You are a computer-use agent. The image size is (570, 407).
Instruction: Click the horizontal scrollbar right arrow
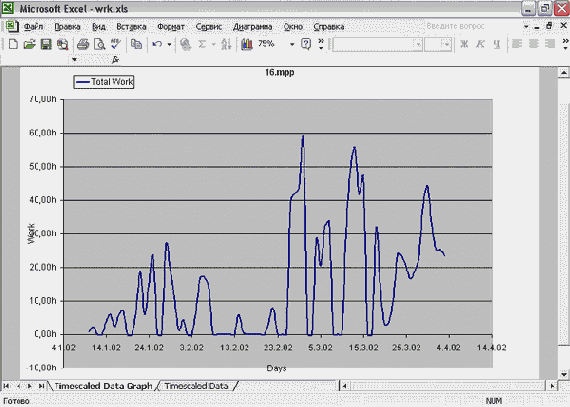(552, 386)
